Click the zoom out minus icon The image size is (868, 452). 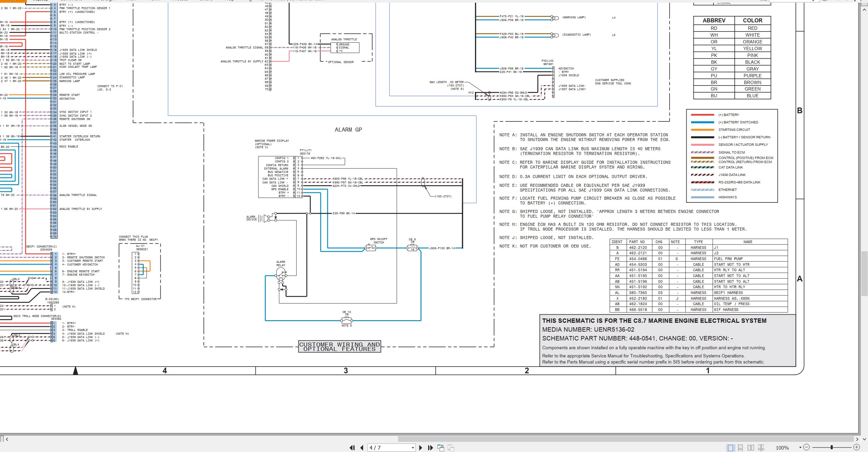806,447
